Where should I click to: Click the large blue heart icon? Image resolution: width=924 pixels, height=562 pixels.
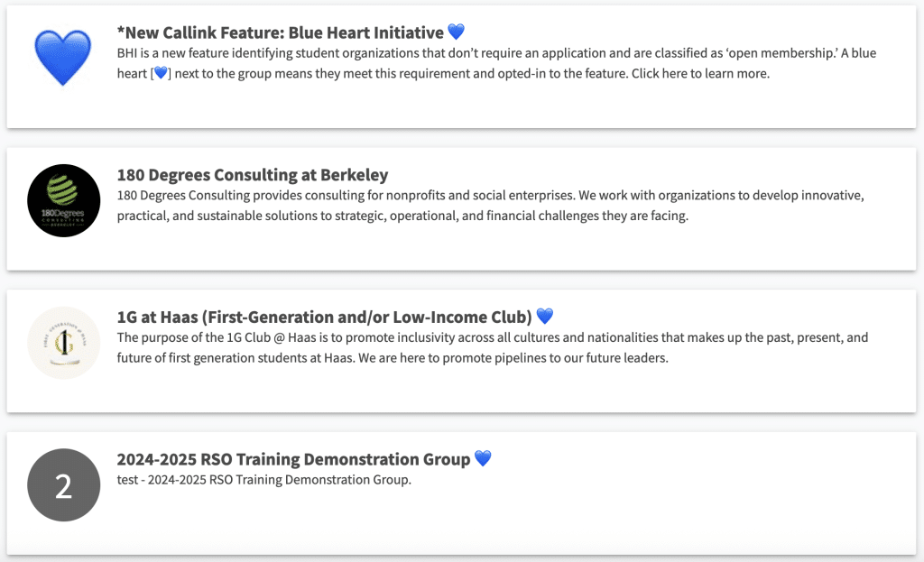pyautogui.click(x=63, y=58)
